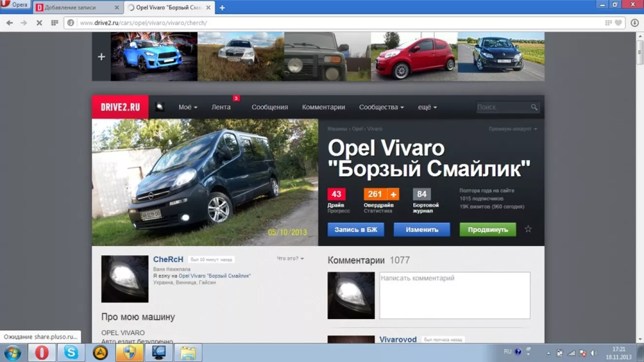Expand the 'Премиум-аккаунт' dropdown
Viewport: 644px width, 362px height.
click(x=513, y=129)
